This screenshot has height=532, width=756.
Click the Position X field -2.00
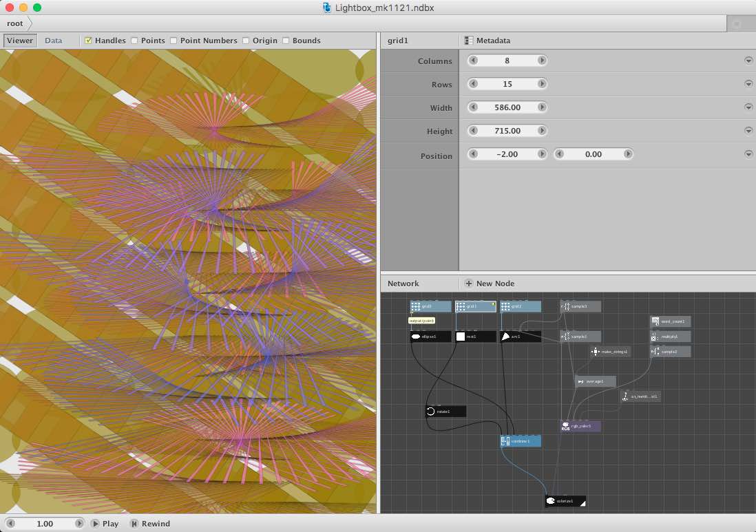(x=507, y=154)
